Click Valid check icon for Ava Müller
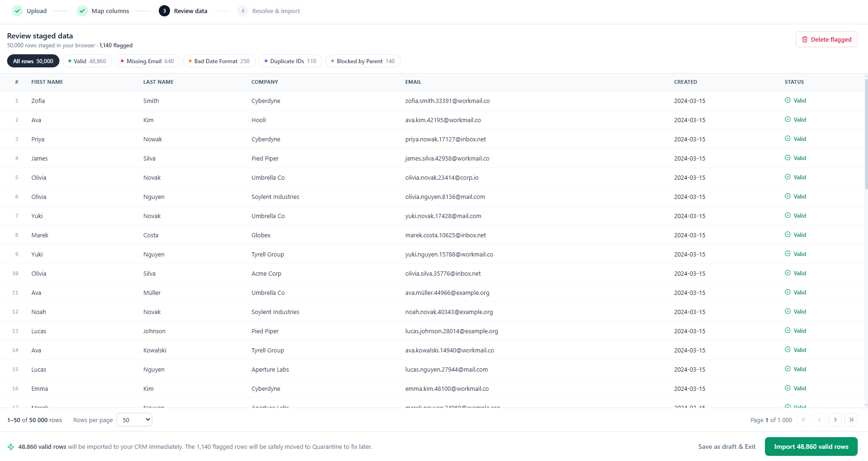The width and height of the screenshot is (868, 461). (787, 292)
